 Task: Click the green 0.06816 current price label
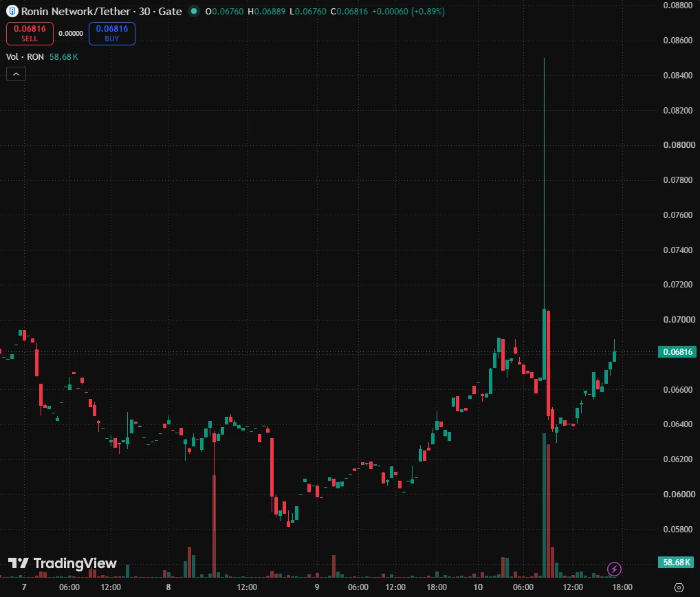(677, 352)
